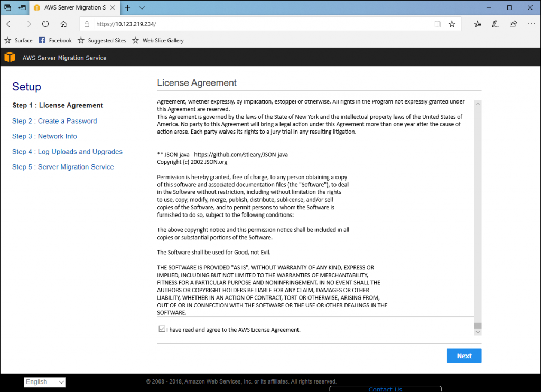Click the Add notes pen icon
541x392 pixels.
click(x=495, y=24)
